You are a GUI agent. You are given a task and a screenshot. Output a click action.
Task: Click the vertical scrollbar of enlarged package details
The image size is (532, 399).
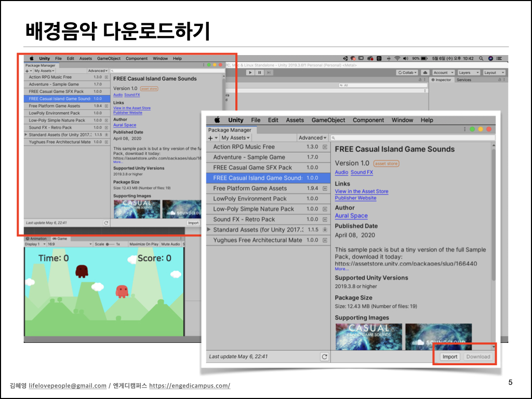pos(494,215)
